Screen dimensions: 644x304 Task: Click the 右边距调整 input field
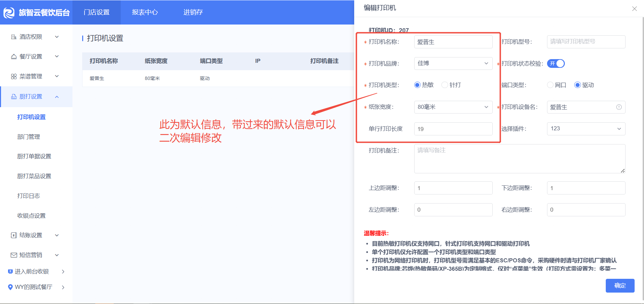tap(586, 210)
